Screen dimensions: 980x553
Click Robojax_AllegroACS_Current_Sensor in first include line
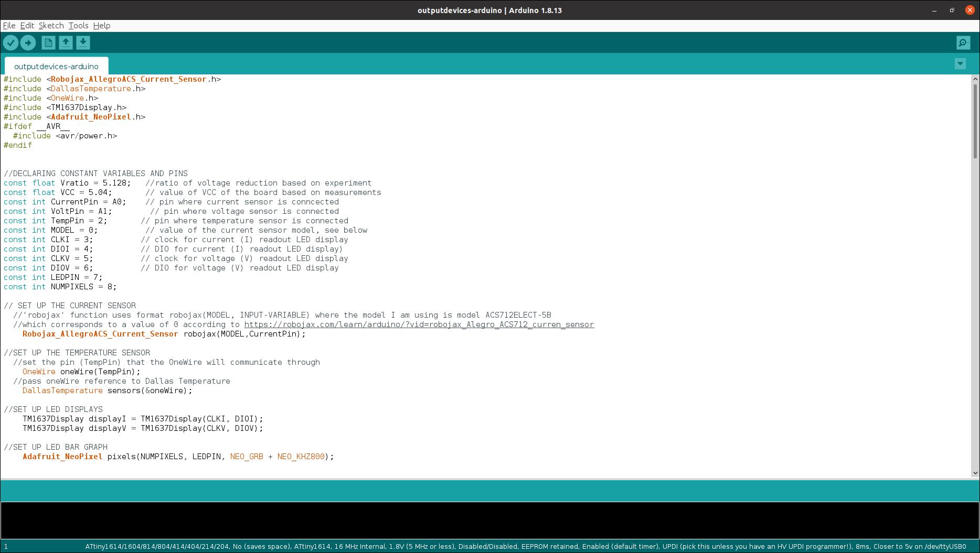(129, 79)
